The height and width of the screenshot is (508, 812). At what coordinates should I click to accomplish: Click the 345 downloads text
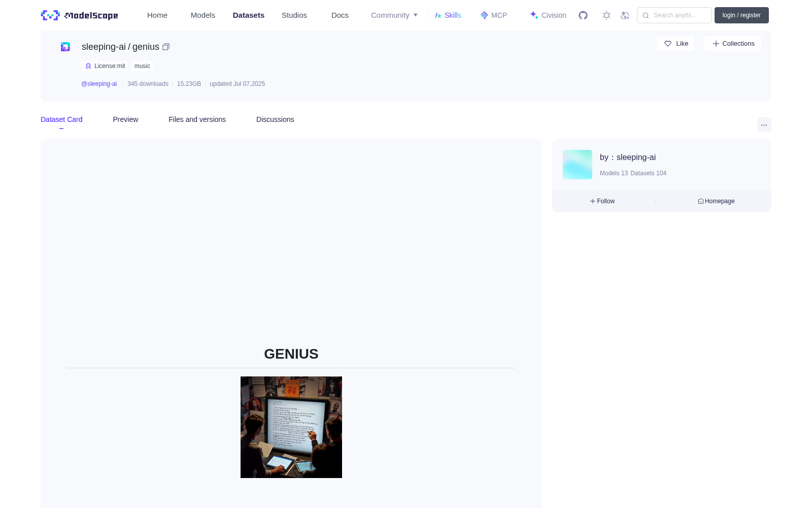click(148, 84)
